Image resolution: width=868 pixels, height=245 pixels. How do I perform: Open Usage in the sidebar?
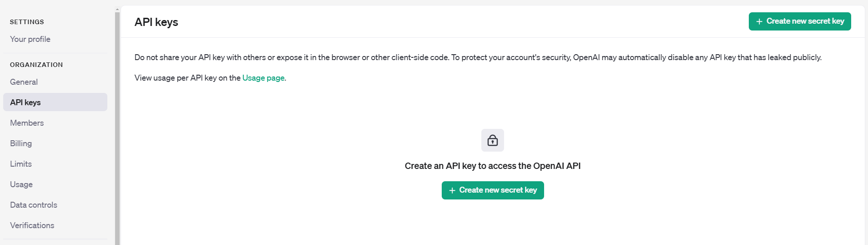[x=21, y=184]
